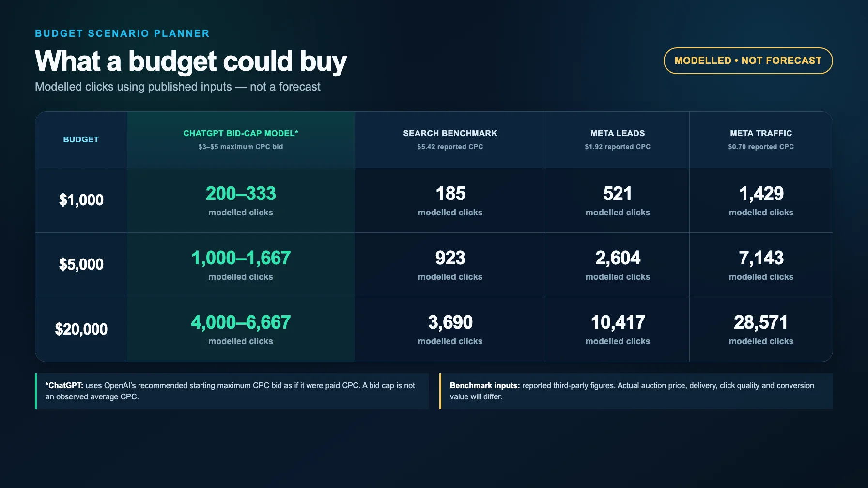The image size is (868, 488).
Task: Click the 28,571 modelled clicks cell
Action: 761,329
